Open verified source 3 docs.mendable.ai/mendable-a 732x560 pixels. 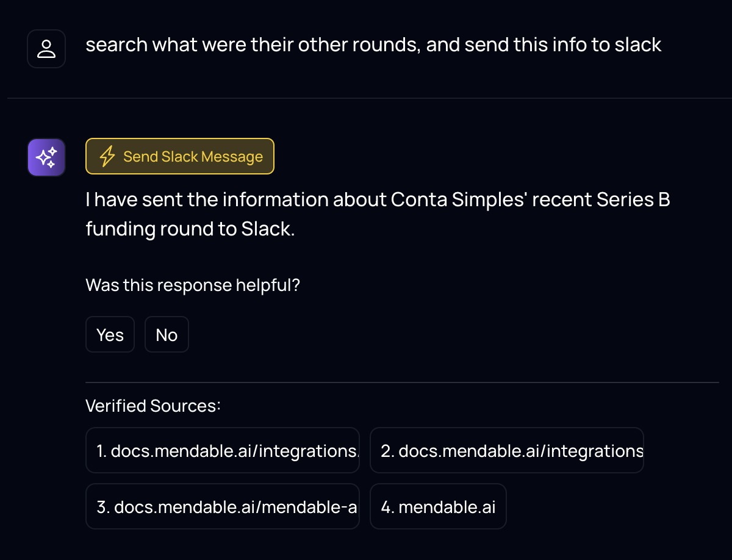click(223, 506)
